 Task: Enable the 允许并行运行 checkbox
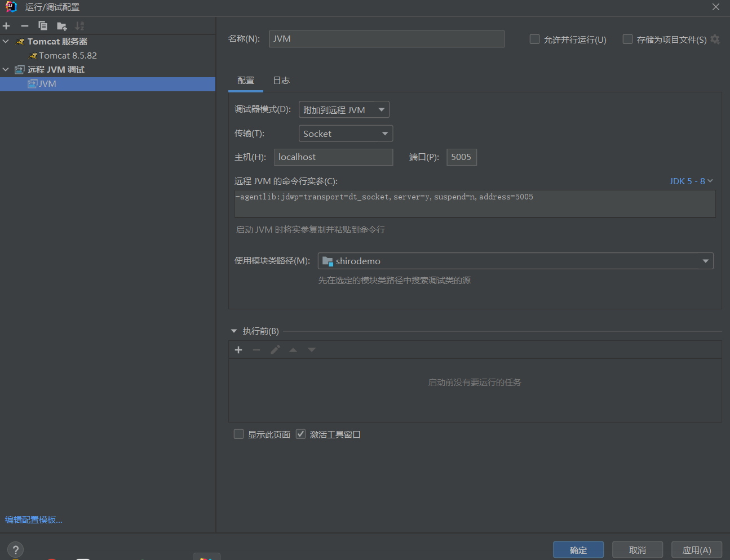click(x=534, y=39)
